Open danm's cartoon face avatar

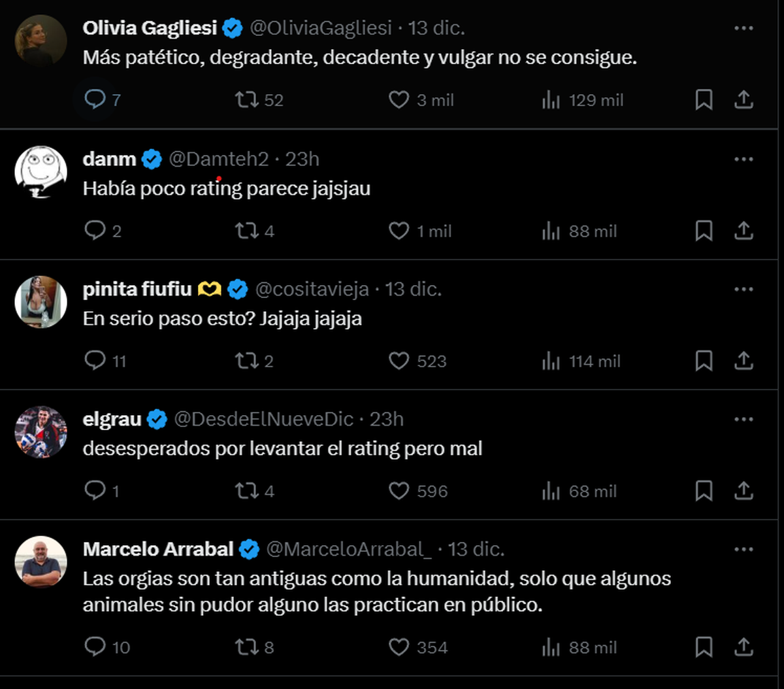[x=41, y=171]
